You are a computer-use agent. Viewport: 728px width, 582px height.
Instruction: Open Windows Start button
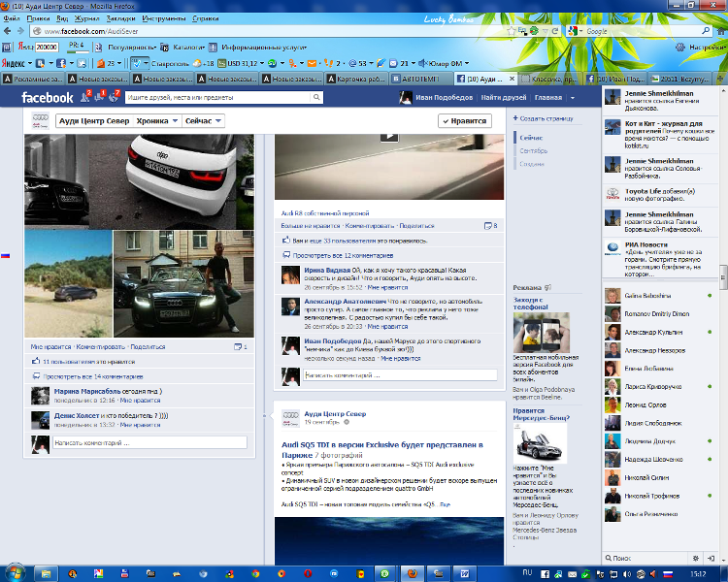pyautogui.click(x=15, y=573)
